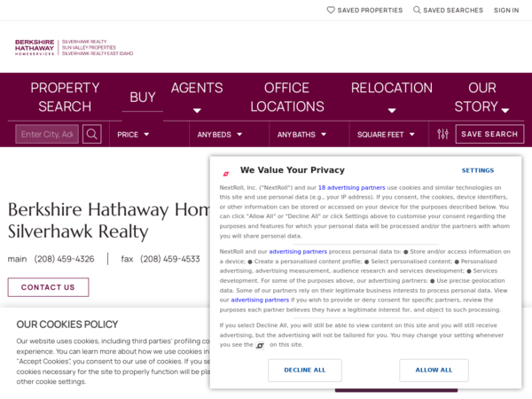
Task: Click advertising partners link after 'View our'
Action: pyautogui.click(x=260, y=300)
